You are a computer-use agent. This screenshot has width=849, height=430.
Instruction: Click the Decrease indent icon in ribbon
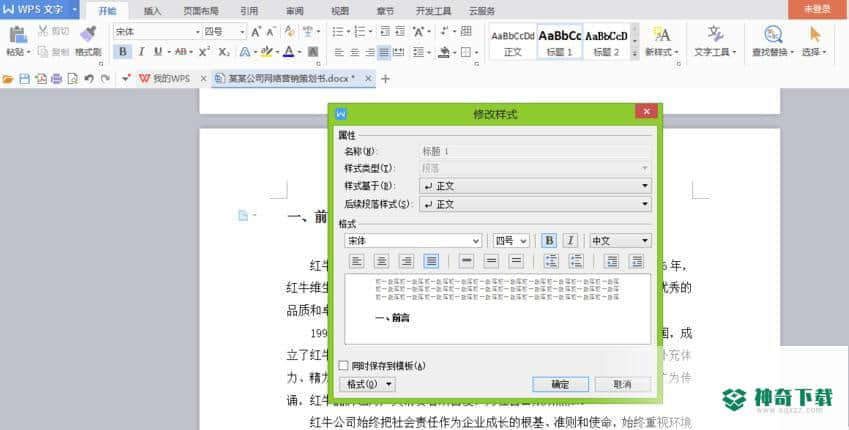(x=385, y=31)
